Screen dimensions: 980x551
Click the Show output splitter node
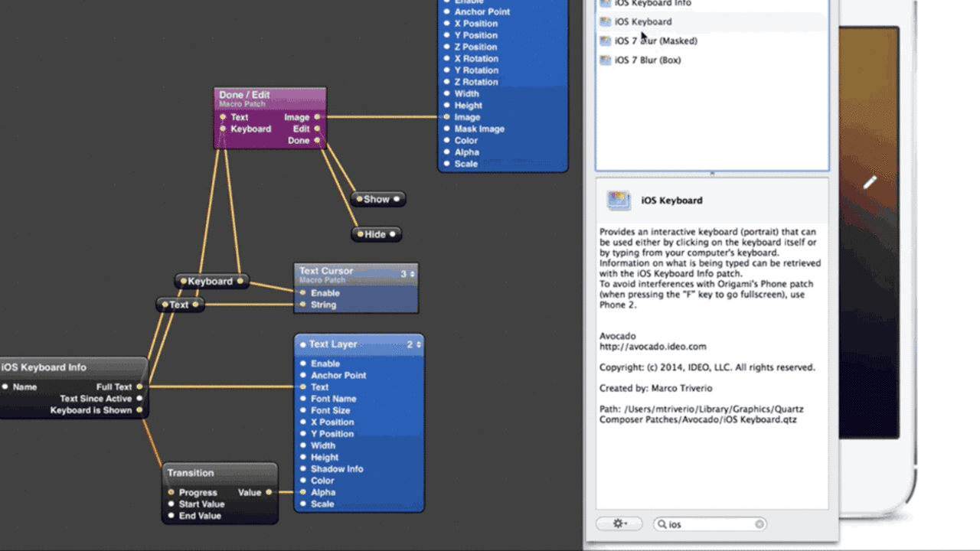click(377, 199)
